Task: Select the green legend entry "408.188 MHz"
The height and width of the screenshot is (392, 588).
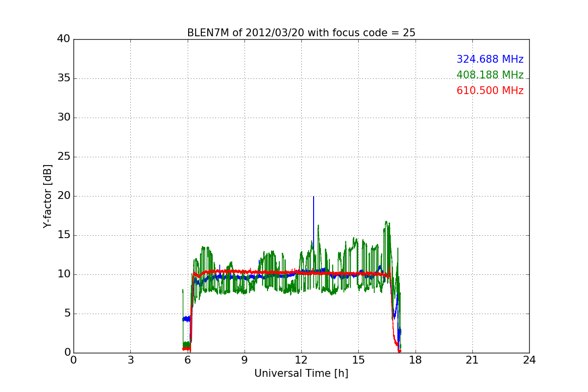Action: [x=490, y=75]
